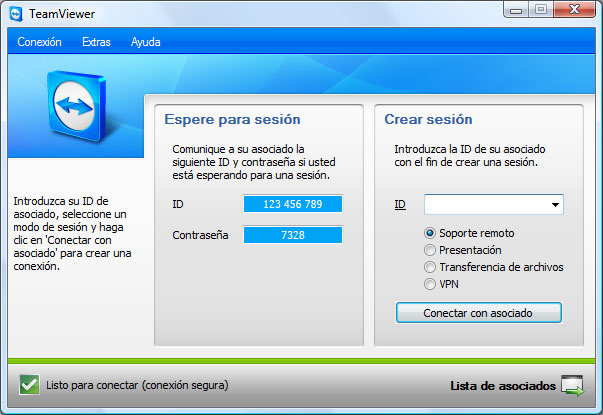Click the Espere para sesión heading
This screenshot has height=415, width=603.
[x=232, y=120]
